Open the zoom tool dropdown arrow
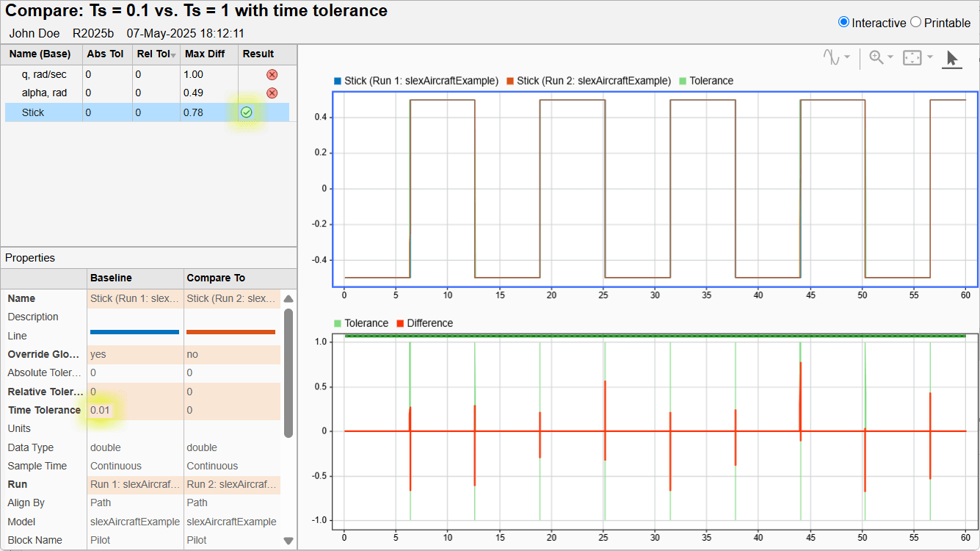Viewport: 980px width, 551px height. point(890,57)
